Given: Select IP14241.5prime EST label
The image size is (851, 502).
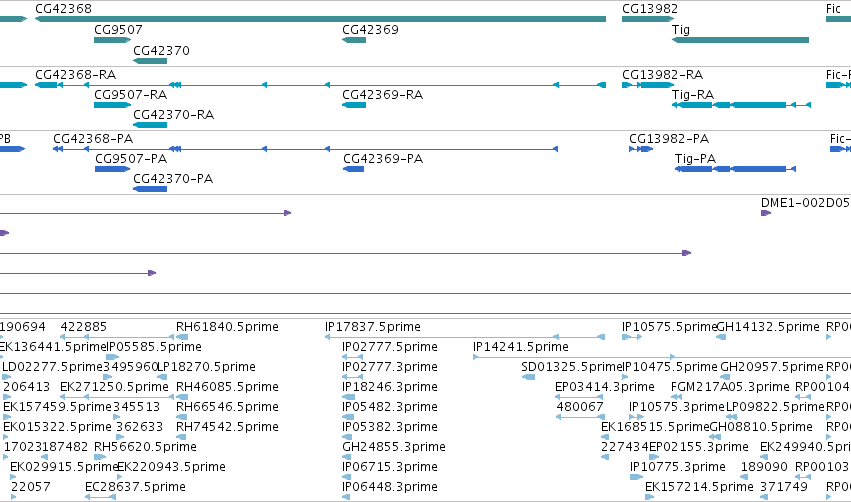Looking at the screenshot, I should 520,347.
